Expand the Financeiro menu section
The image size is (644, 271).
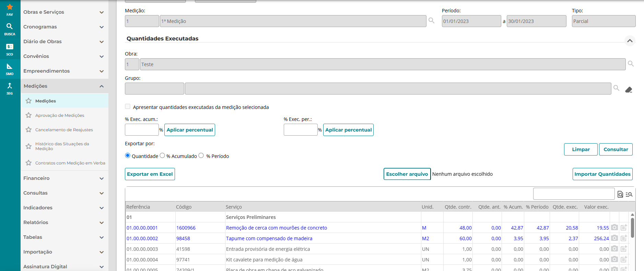[x=63, y=178]
